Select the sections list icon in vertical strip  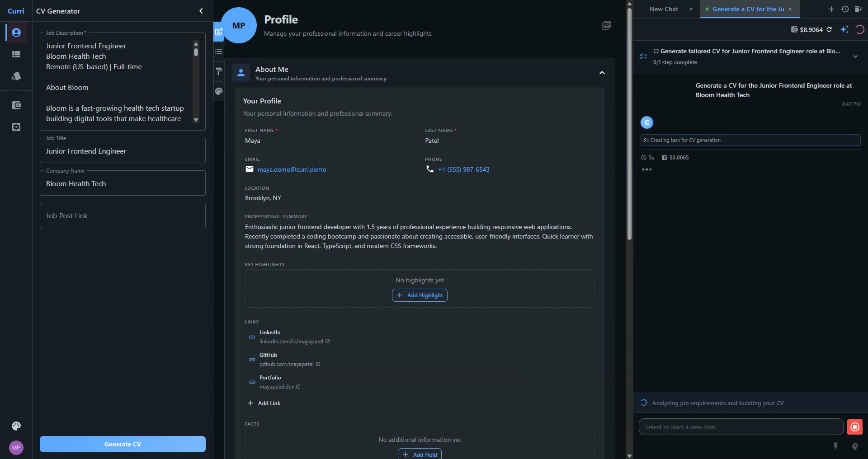(219, 52)
